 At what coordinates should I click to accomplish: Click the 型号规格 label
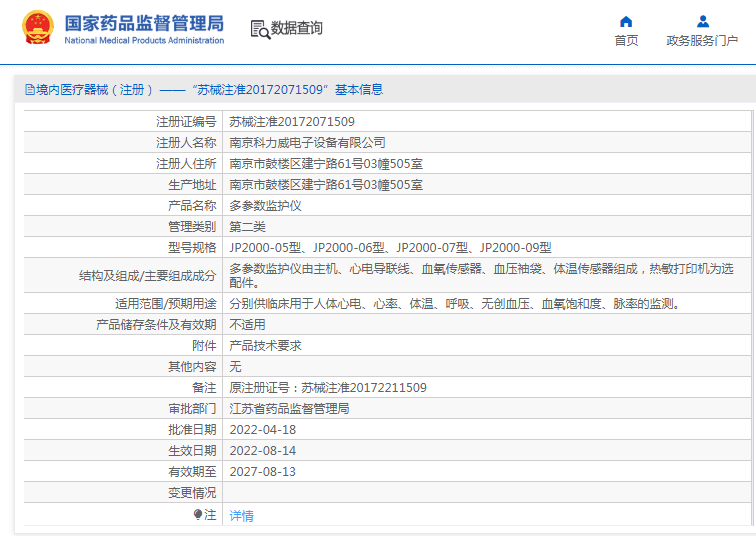click(192, 248)
